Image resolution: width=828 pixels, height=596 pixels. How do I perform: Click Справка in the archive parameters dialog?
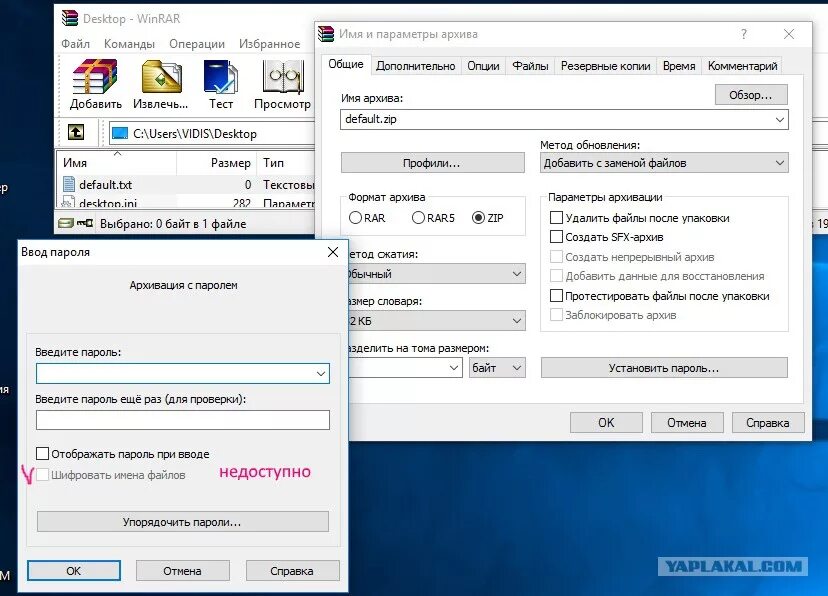(768, 423)
